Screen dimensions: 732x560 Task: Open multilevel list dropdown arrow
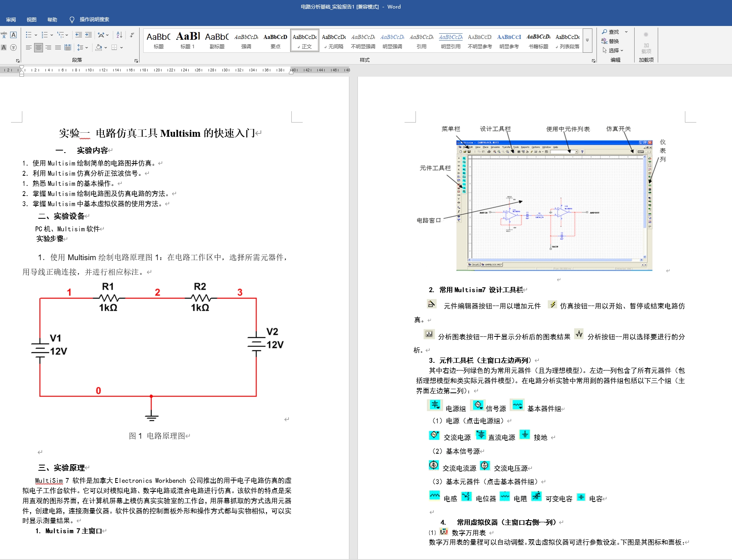pyautogui.click(x=67, y=35)
